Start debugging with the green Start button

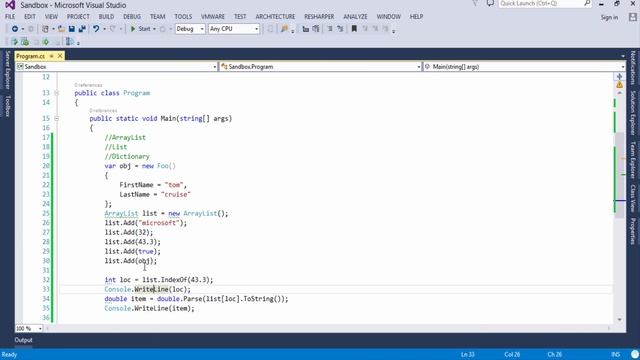coord(140,29)
